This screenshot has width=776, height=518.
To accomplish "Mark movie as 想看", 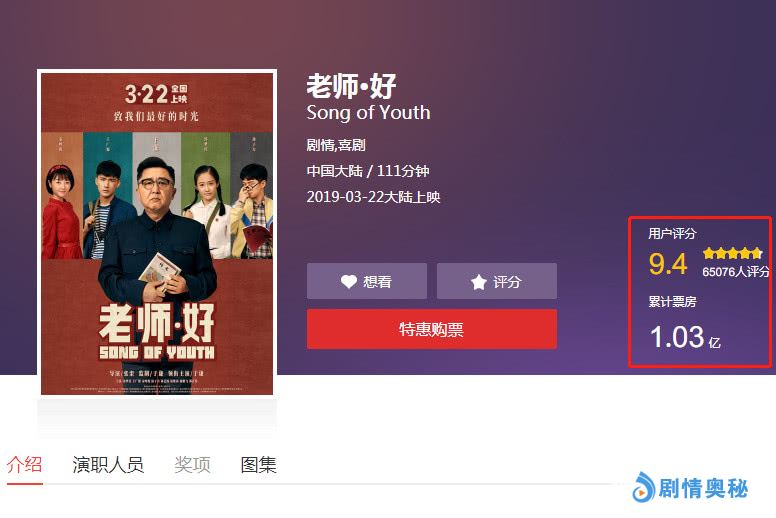I will (367, 281).
